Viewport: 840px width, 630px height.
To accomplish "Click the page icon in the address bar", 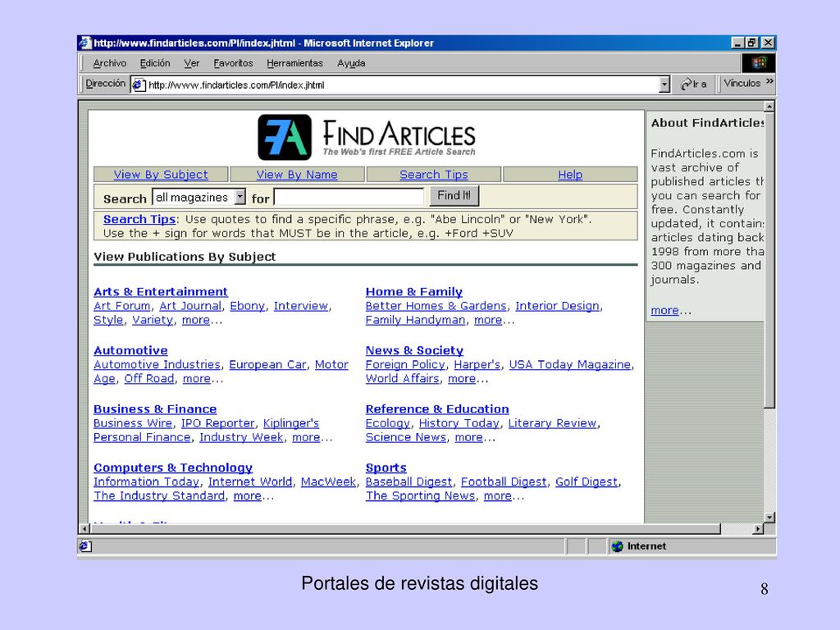I will pyautogui.click(x=139, y=84).
